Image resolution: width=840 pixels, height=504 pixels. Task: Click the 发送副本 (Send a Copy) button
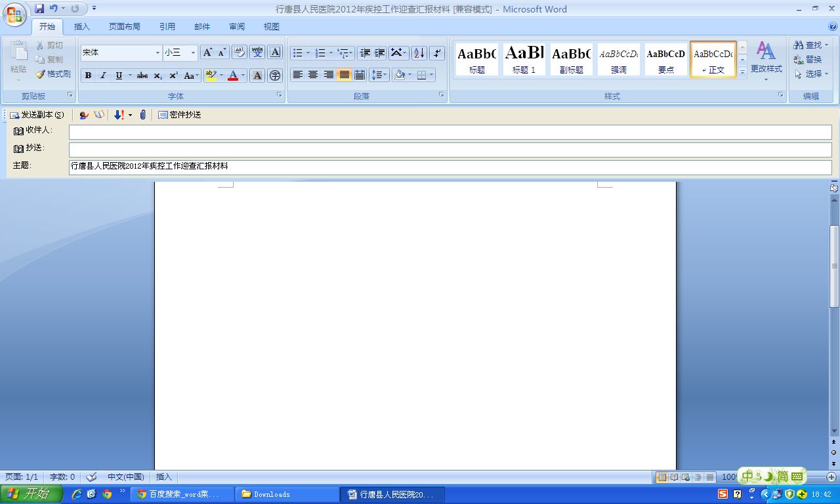tap(37, 115)
